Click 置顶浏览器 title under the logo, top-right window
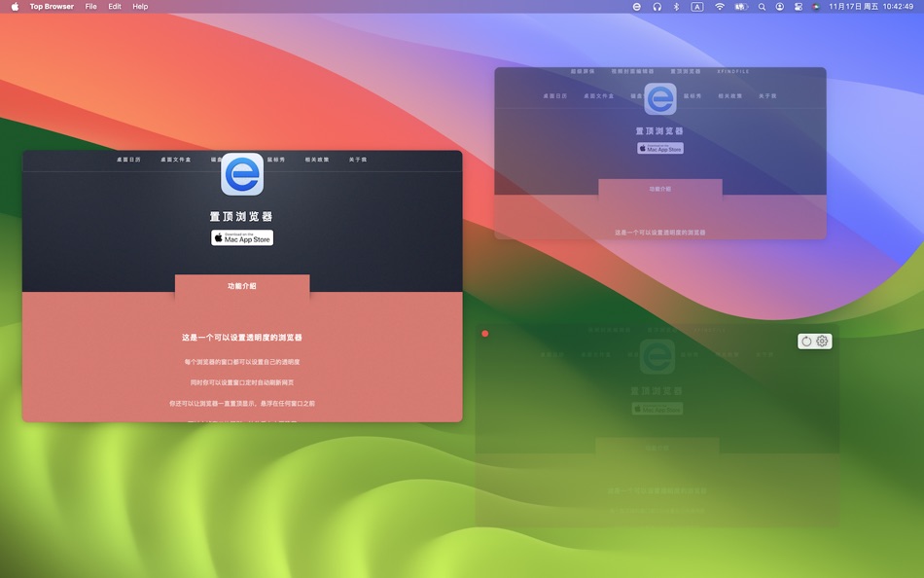The width and height of the screenshot is (924, 578). 659,131
